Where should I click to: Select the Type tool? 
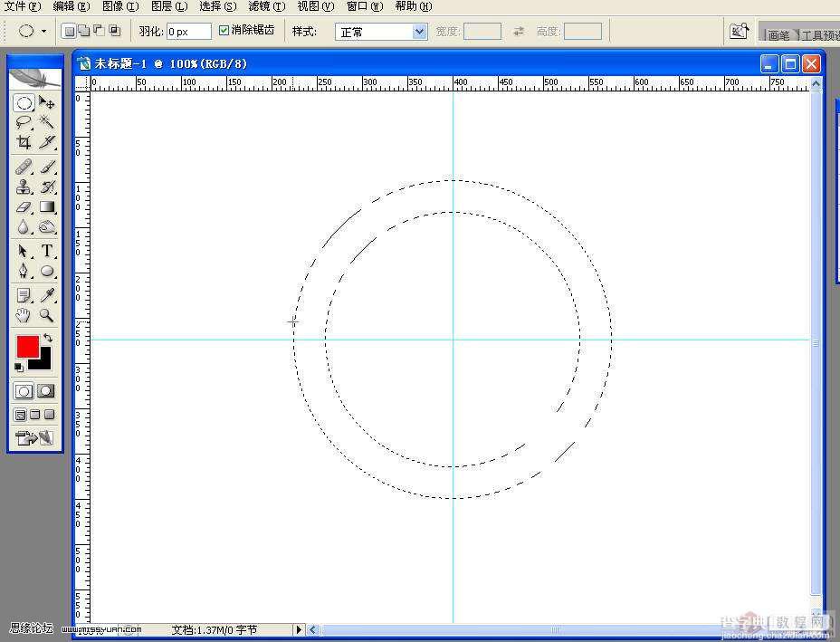coord(47,252)
